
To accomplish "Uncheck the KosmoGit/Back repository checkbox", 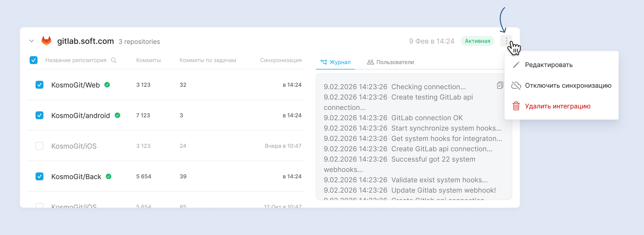I will click(39, 176).
